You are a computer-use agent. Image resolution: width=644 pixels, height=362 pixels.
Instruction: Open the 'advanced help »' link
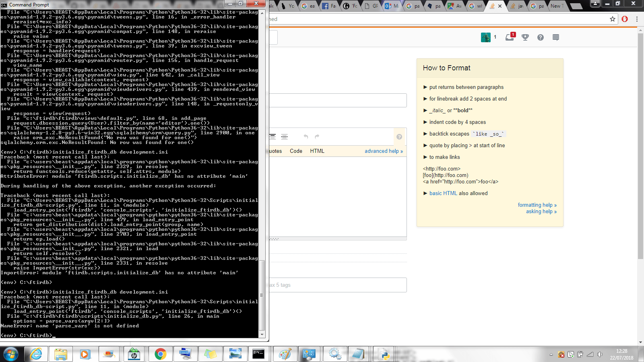[x=384, y=151]
